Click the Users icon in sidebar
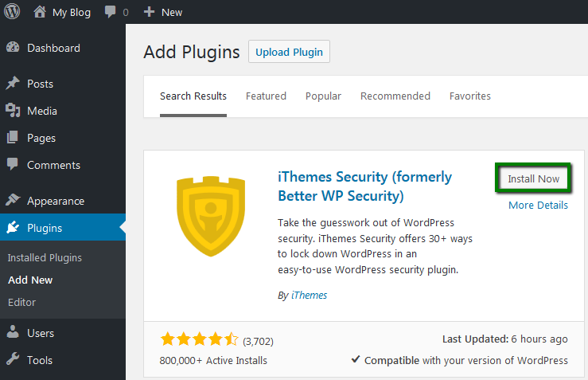This screenshot has width=588, height=380. (x=13, y=333)
